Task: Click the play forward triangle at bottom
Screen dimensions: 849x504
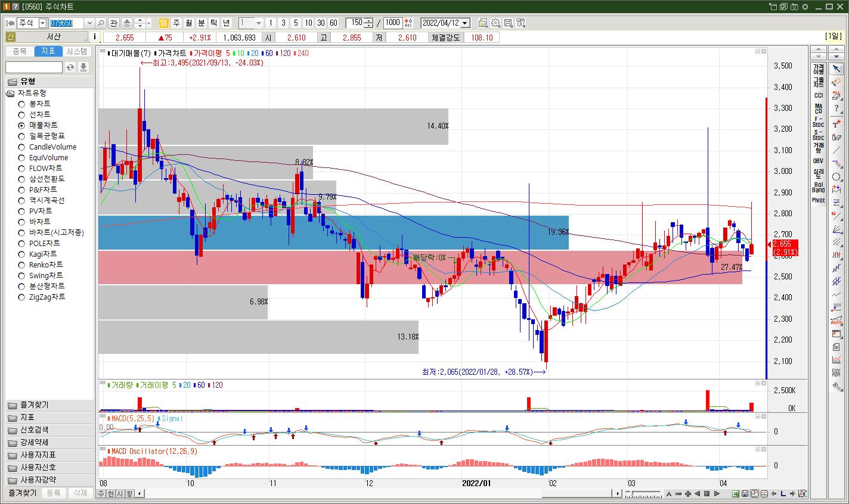Action: pyautogui.click(x=716, y=493)
